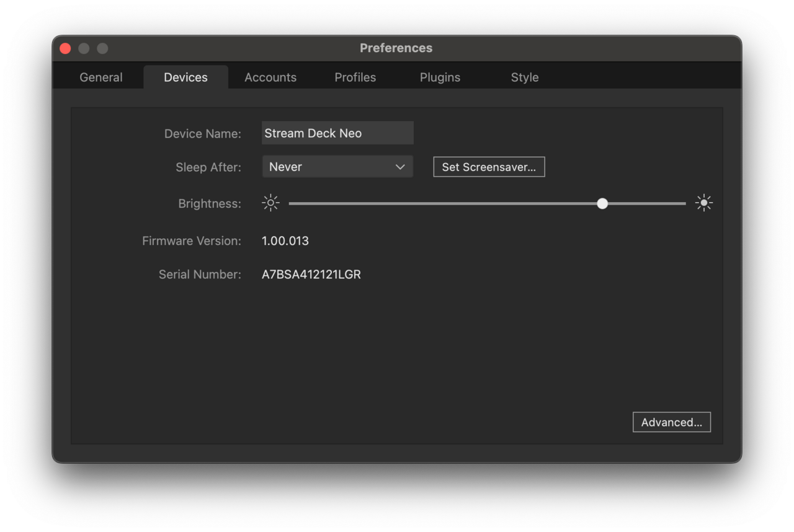Select the Devices tab

click(185, 78)
